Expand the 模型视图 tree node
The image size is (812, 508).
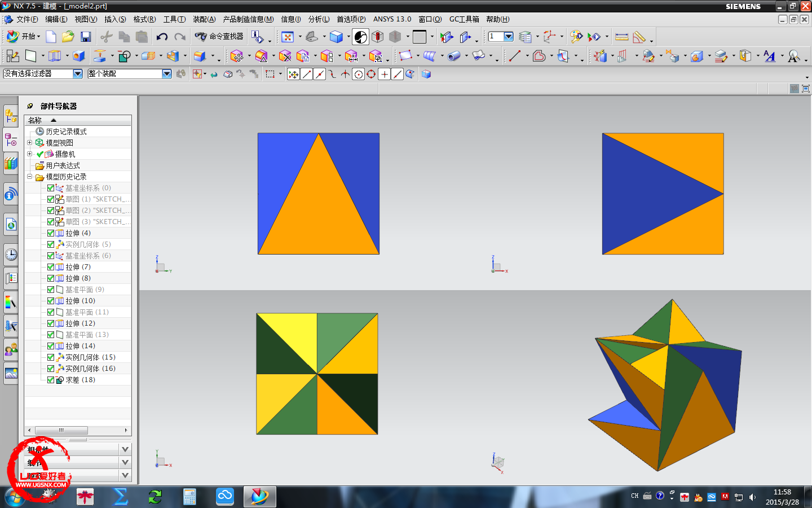(30, 143)
